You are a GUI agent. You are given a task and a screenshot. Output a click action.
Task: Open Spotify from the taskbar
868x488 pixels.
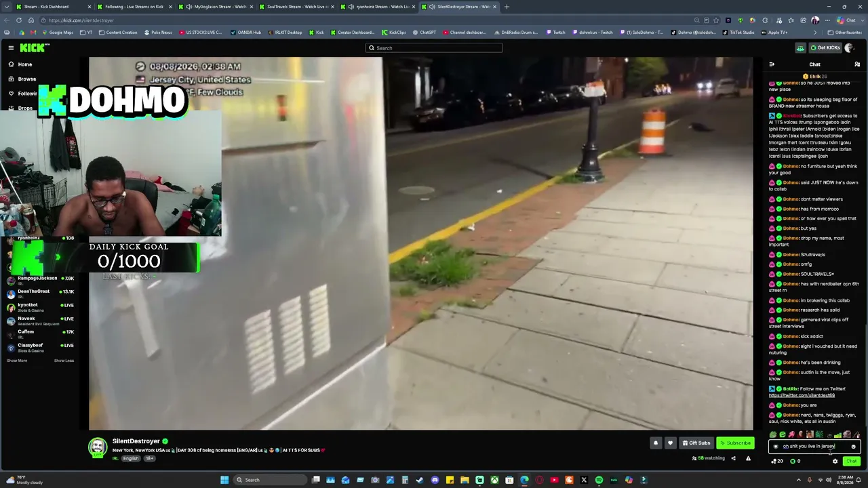point(599,480)
